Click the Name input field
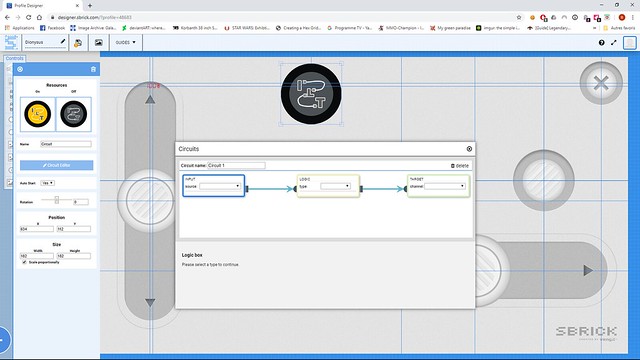The width and height of the screenshot is (640, 360). (x=66, y=144)
